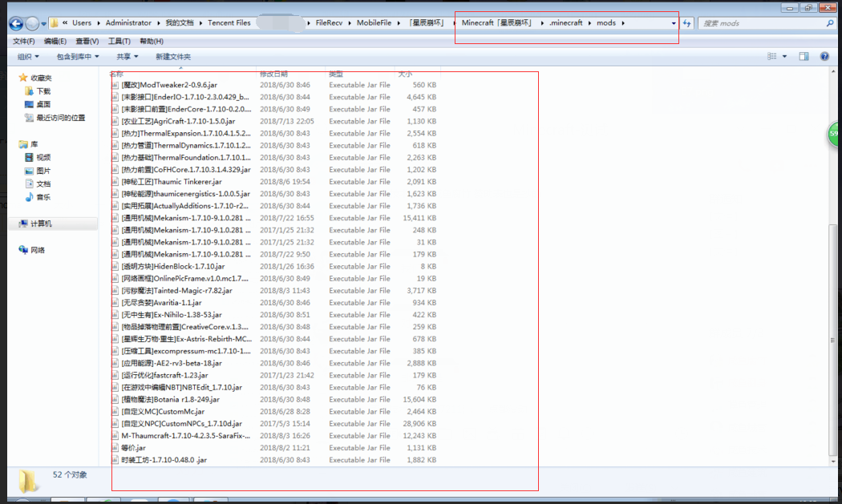Click the Forward navigation arrow
The height and width of the screenshot is (504, 842).
(33, 24)
